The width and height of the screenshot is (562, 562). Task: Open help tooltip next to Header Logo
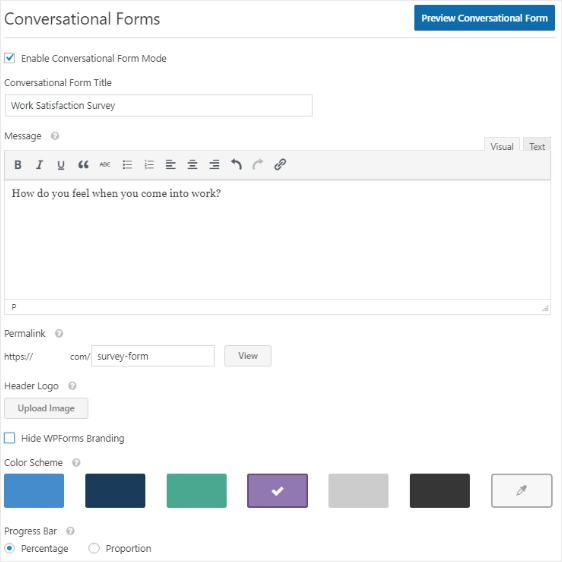(x=72, y=386)
